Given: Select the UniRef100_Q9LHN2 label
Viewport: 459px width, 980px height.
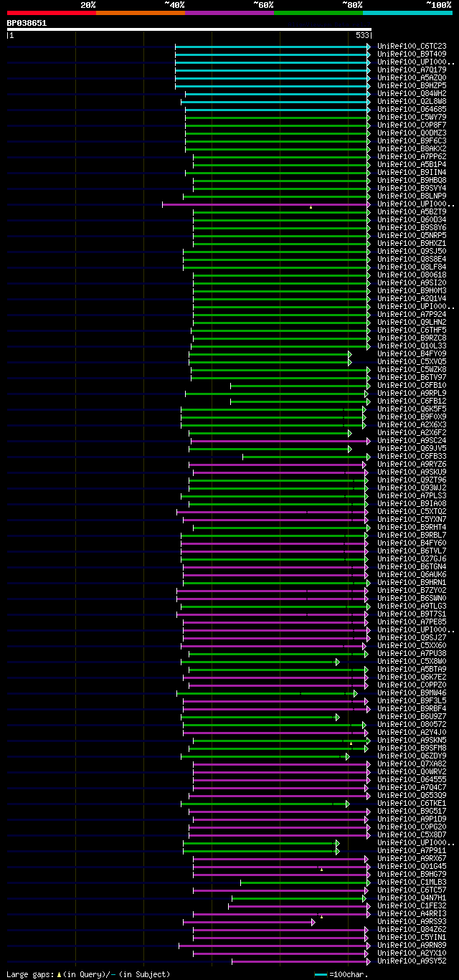Looking at the screenshot, I should point(412,323).
